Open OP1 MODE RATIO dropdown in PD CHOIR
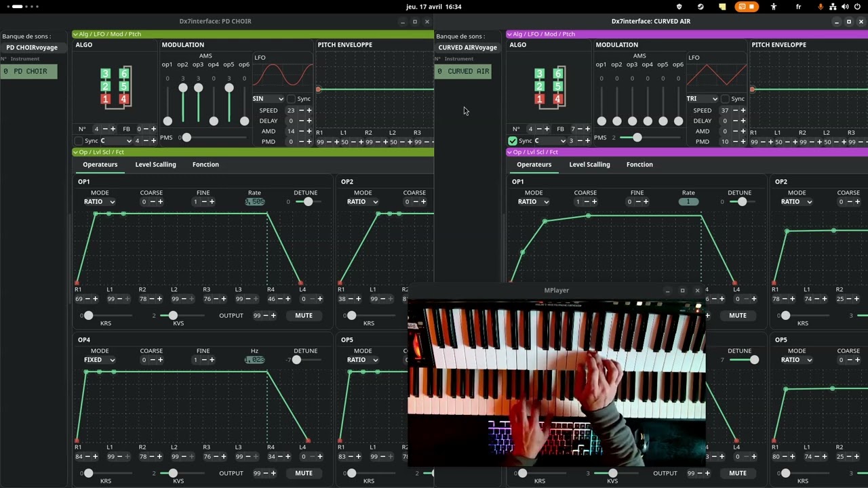The image size is (868, 488). click(x=100, y=201)
